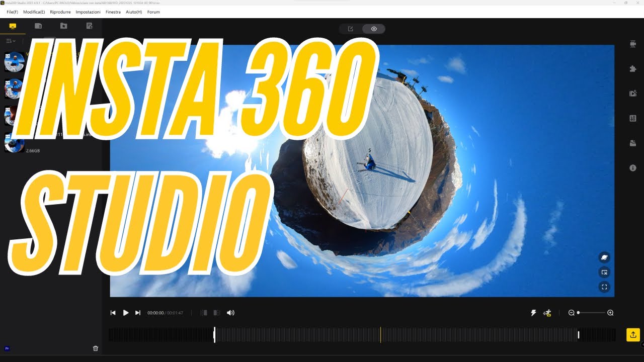This screenshot has height=362, width=644.
Task: Zoom in the timeline
Action: pyautogui.click(x=610, y=313)
